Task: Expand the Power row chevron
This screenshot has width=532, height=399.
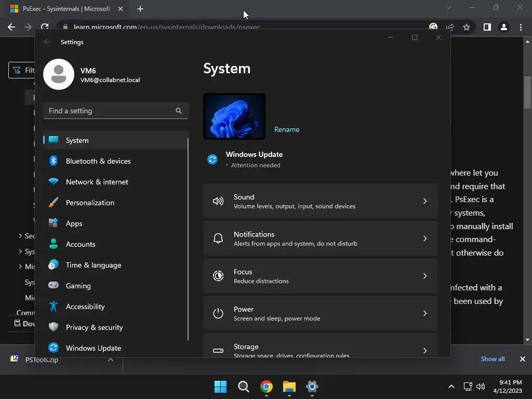Action: click(425, 313)
